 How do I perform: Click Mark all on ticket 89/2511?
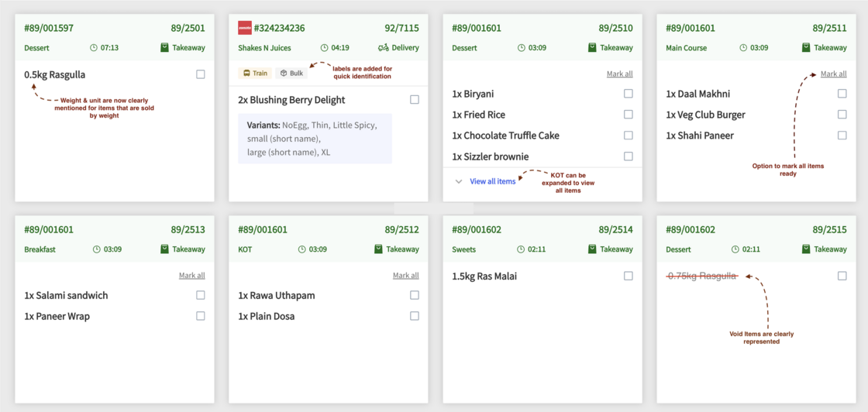click(833, 74)
